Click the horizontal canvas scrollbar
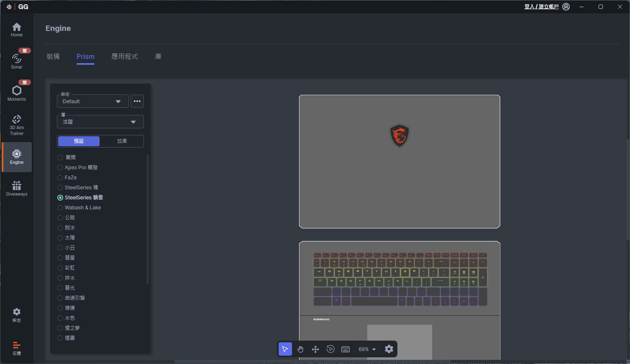This screenshot has height=364, width=630. [x=312, y=361]
